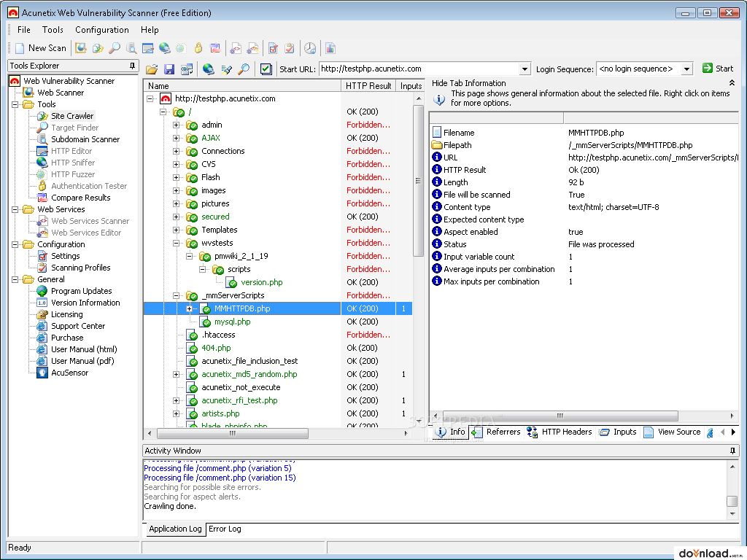Expand the artists.php node
Viewport: 747px width, 560px height.
click(177, 414)
